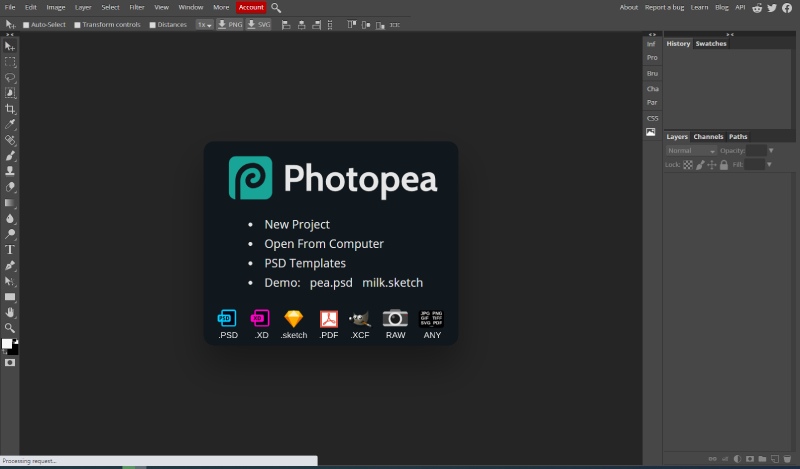Screen dimensions: 800x469
Task: Select the Path Select tool
Action: tap(10, 281)
